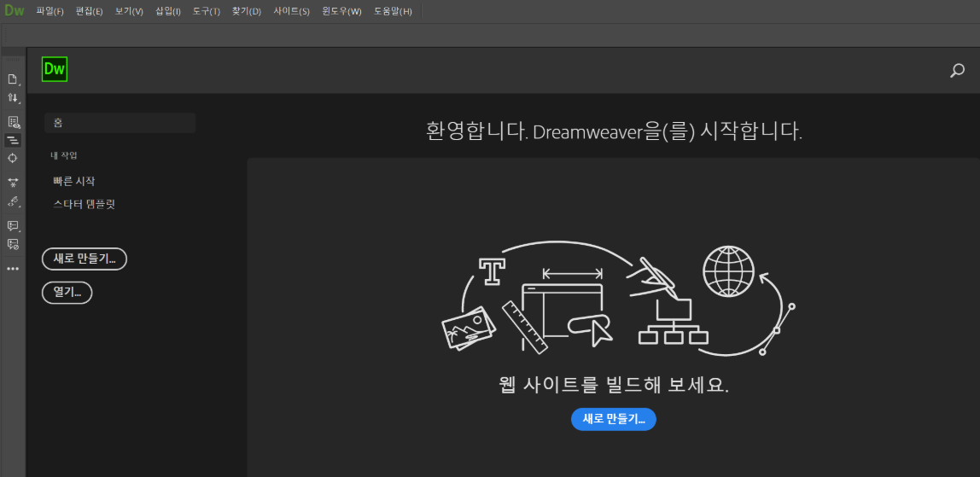This screenshot has height=477, width=980.
Task: Click the 열기... button
Action: (67, 293)
